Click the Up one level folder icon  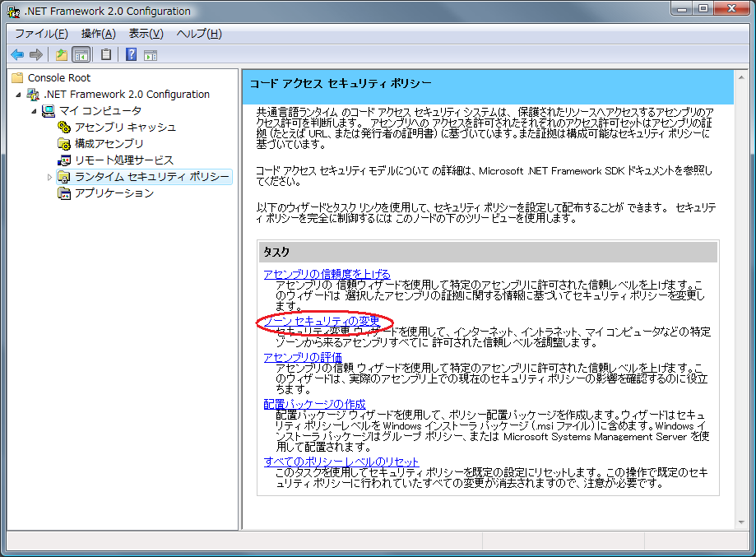[x=61, y=55]
